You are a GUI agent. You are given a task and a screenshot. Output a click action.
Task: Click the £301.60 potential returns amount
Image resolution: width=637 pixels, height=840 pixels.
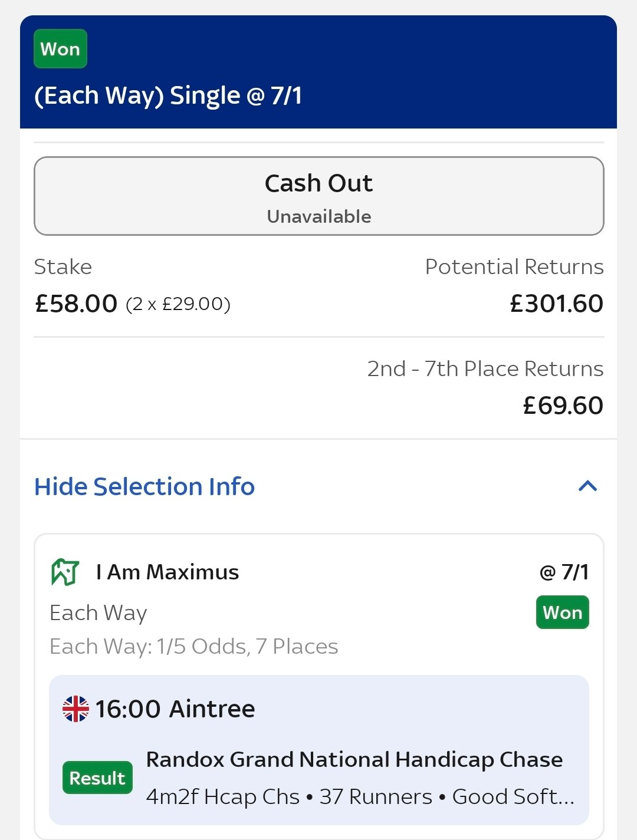click(x=556, y=304)
